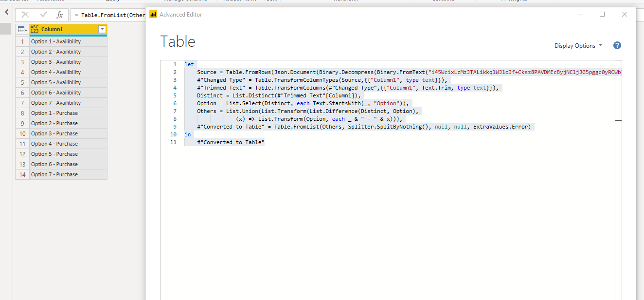Confirm the formula with the checkmark icon
The height and width of the screenshot is (300, 644).
44,15
